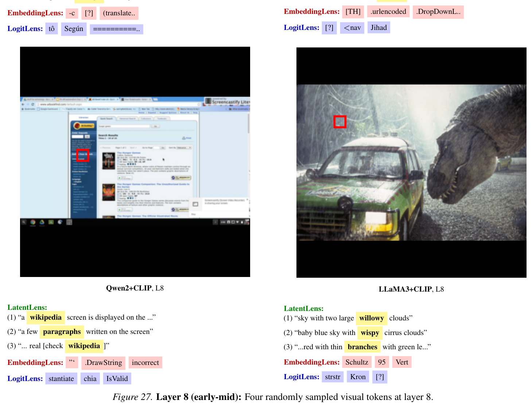Select the highlighted word "branches"
Screen dimensions: 532x408
click(x=362, y=347)
